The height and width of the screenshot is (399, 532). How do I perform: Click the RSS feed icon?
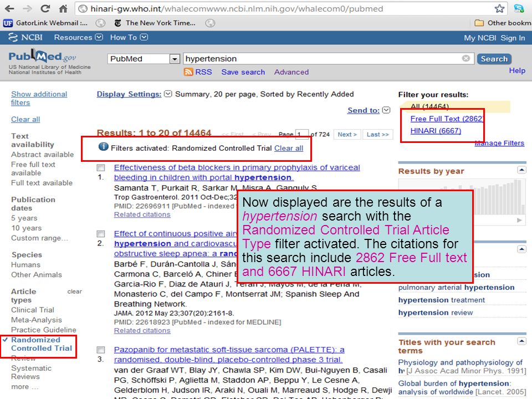(188, 72)
